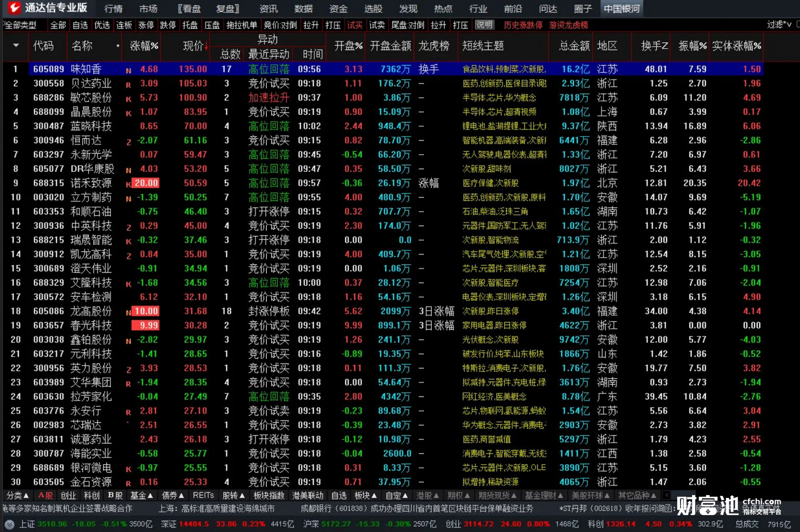Viewport: 800px width, 532px height.
Task: Open the 圈子 menu
Action: (583, 9)
